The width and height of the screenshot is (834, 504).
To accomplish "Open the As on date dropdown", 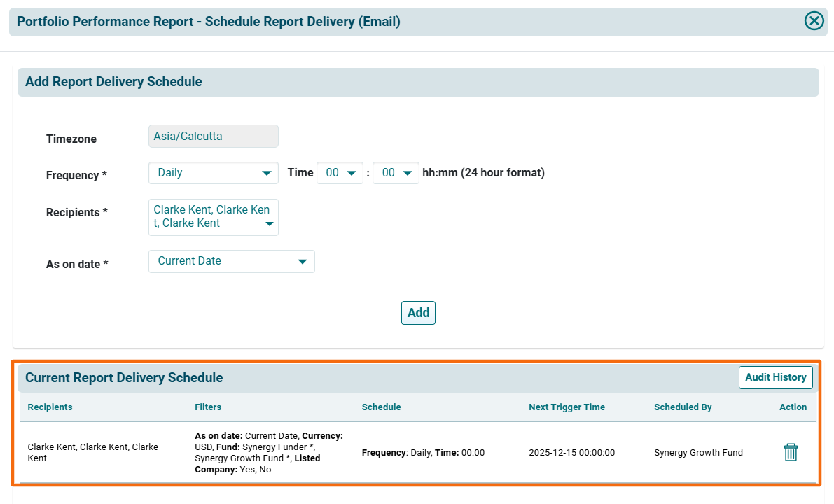I will coord(231,261).
